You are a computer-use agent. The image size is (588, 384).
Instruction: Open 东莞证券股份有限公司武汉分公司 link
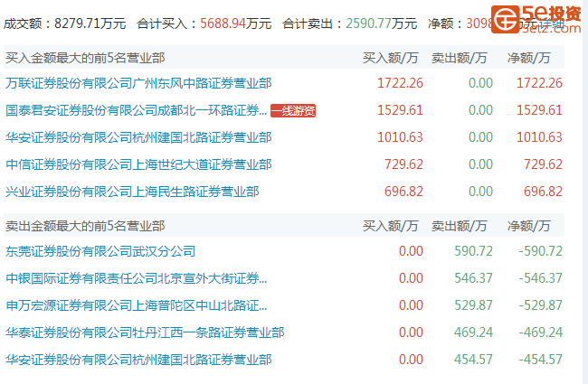(x=100, y=251)
